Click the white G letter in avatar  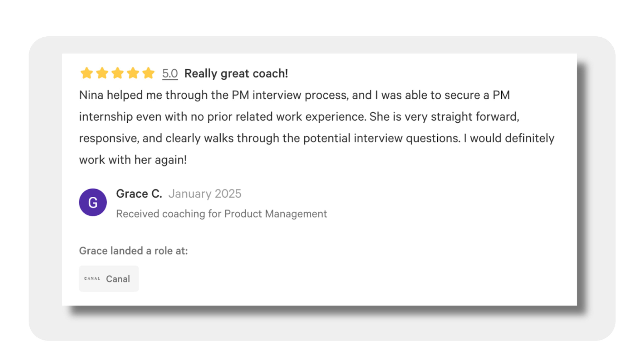click(x=93, y=202)
